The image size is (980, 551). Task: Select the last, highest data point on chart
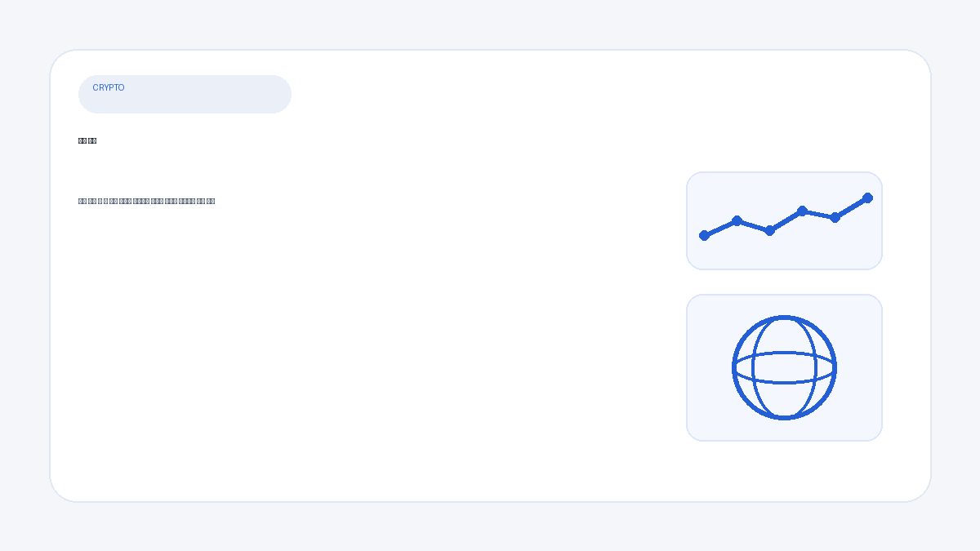click(867, 198)
